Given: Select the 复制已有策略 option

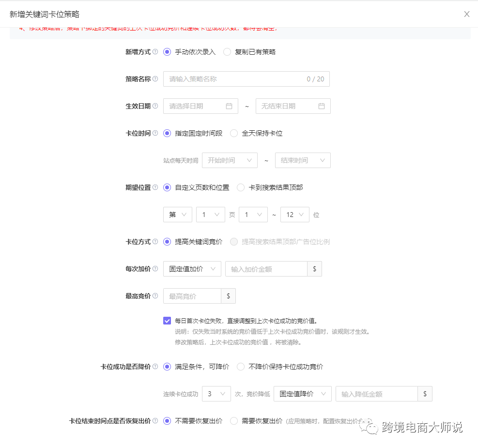Looking at the screenshot, I should pyautogui.click(x=227, y=51).
